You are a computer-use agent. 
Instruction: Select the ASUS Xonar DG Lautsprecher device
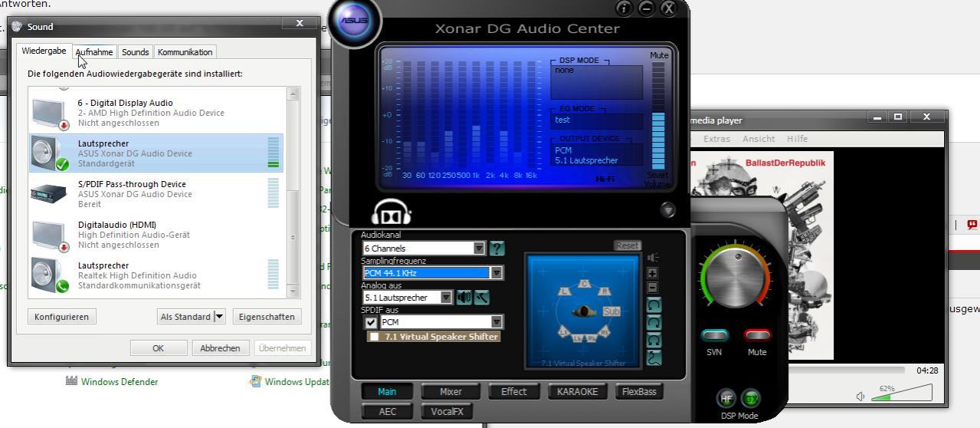pos(156,153)
